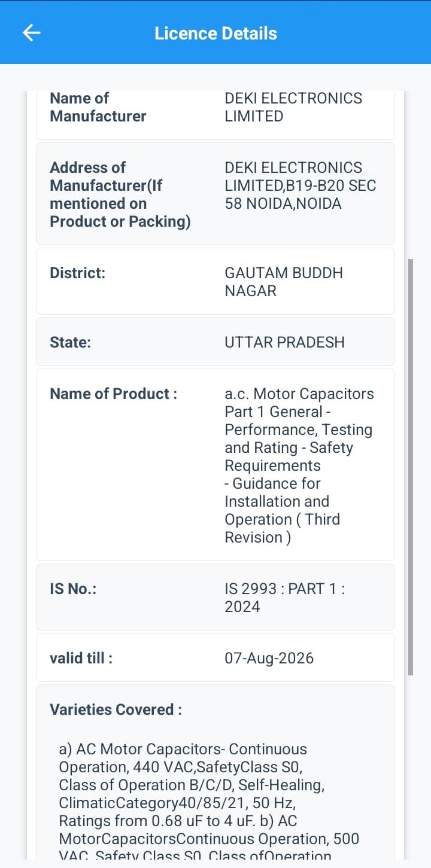The width and height of the screenshot is (431, 868).
Task: Tap the AC Motor Capacitors varieties text
Action: click(210, 803)
